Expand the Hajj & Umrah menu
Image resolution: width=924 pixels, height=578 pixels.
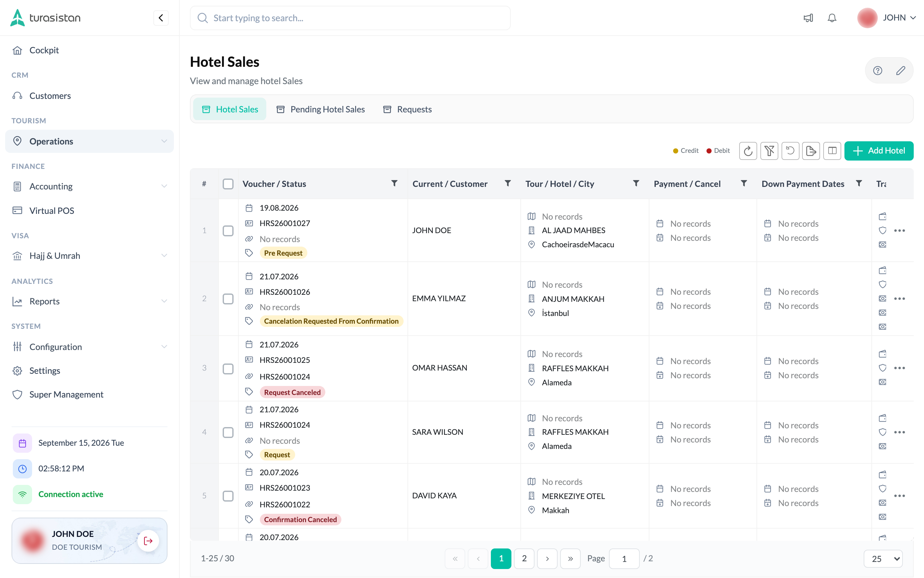[x=89, y=255]
